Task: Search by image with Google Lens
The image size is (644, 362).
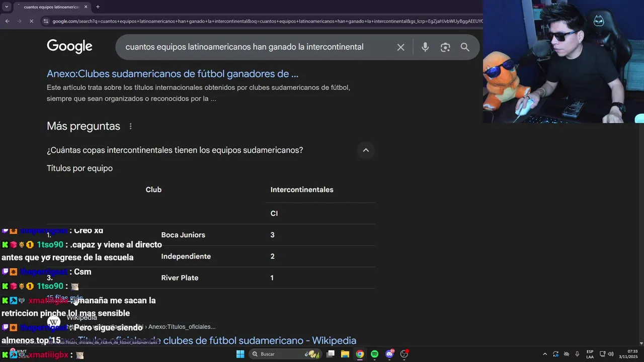Action: coord(445,47)
